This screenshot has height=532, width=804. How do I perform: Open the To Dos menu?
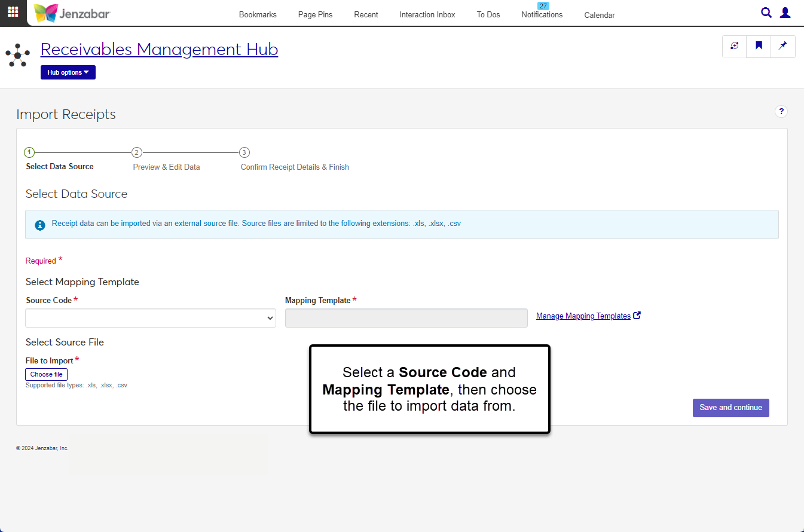click(x=488, y=15)
